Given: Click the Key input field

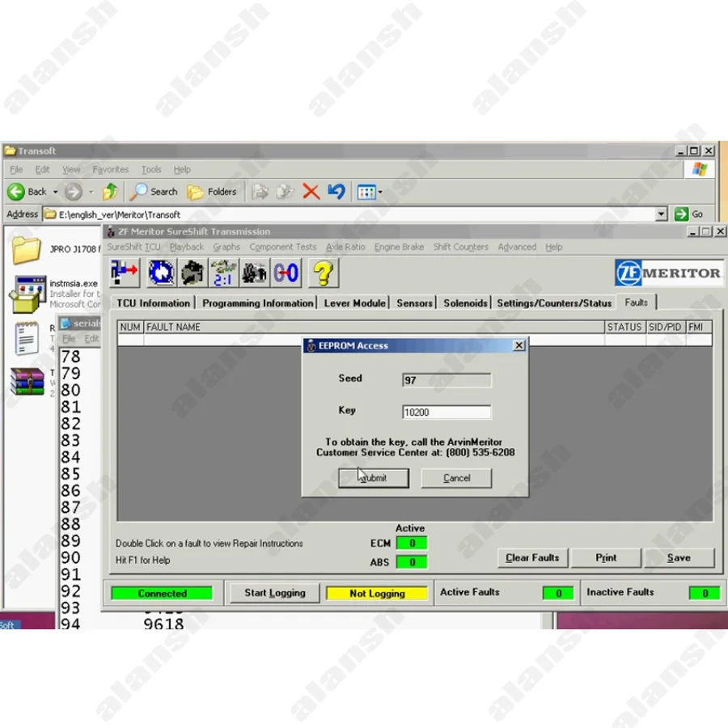Looking at the screenshot, I should [x=447, y=413].
